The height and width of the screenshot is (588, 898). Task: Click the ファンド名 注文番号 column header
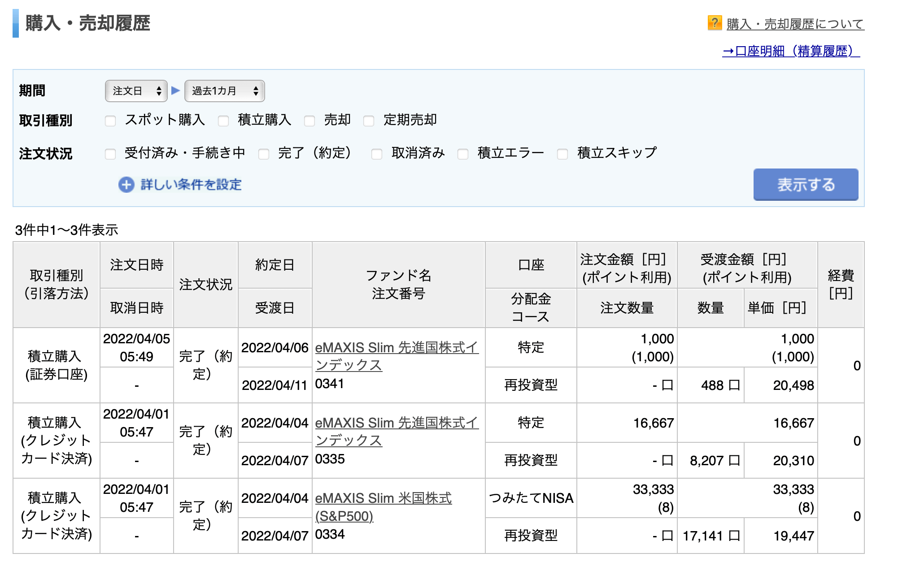[399, 285]
